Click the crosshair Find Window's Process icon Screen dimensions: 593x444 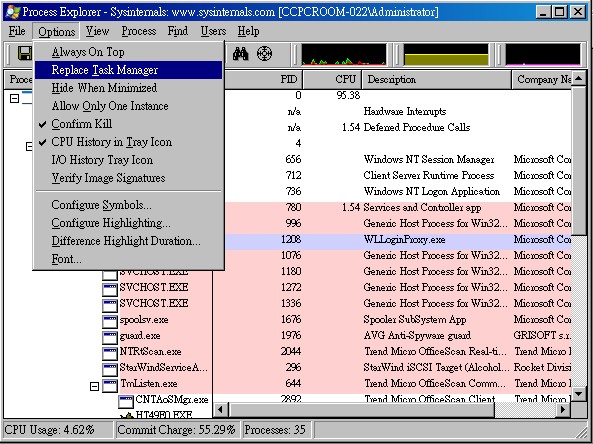264,53
